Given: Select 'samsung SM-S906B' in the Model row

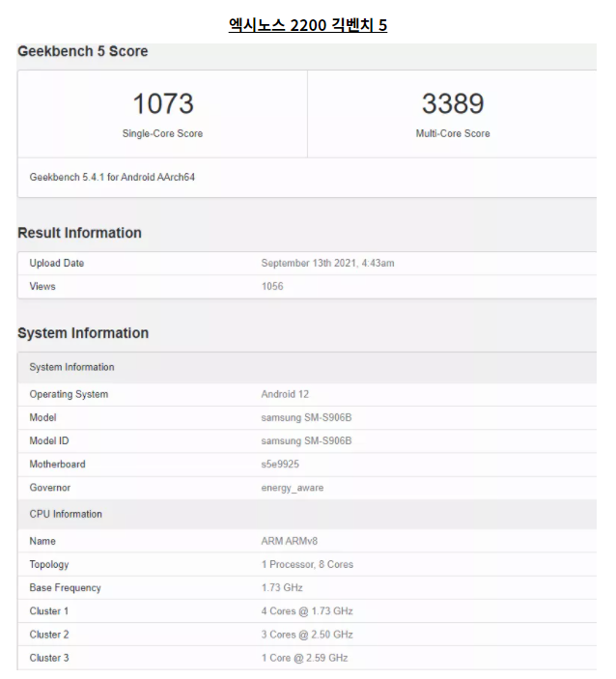Looking at the screenshot, I should 306,417.
